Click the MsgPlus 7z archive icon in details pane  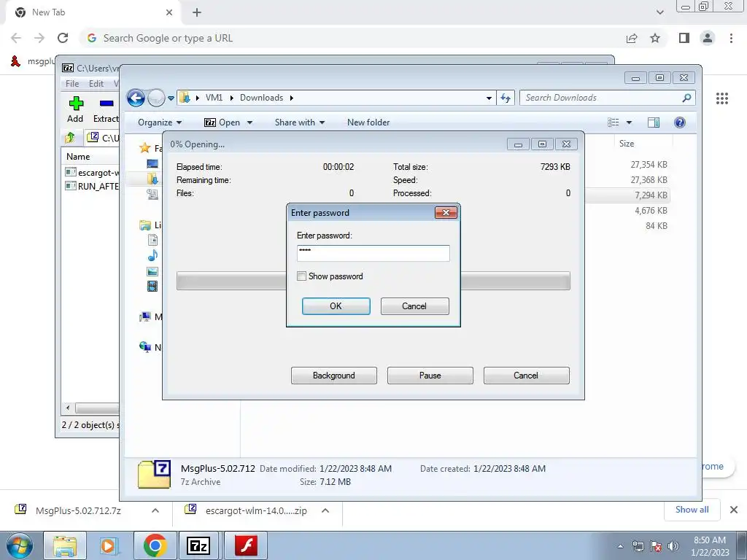pyautogui.click(x=155, y=474)
